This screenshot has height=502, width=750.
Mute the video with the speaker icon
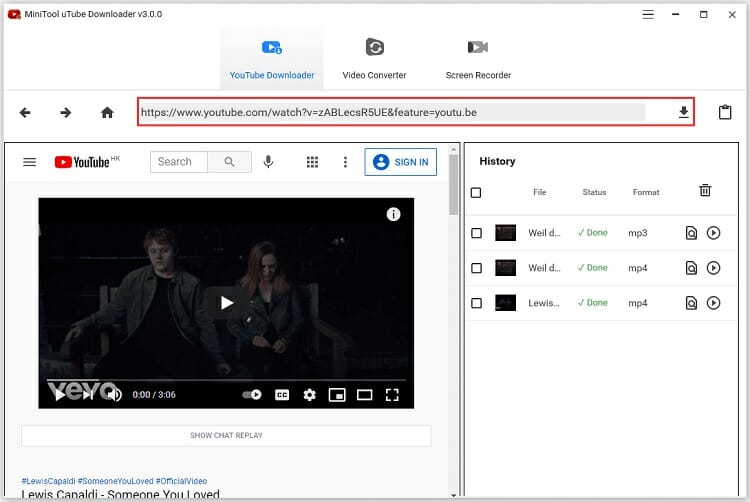114,395
